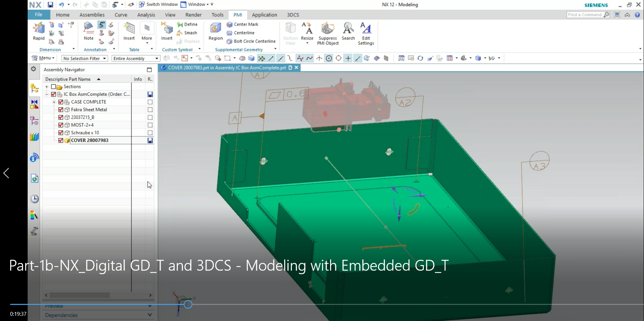Open the Edit Settings tool
This screenshot has width=644, height=321.
tap(365, 34)
